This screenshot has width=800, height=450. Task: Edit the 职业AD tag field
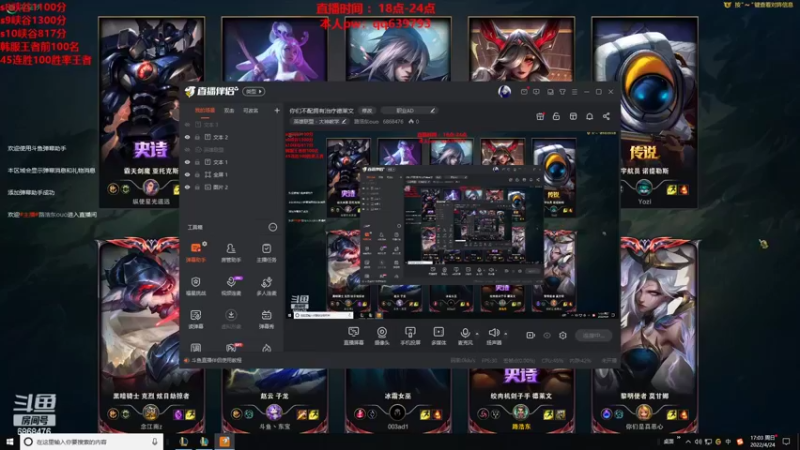409,110
